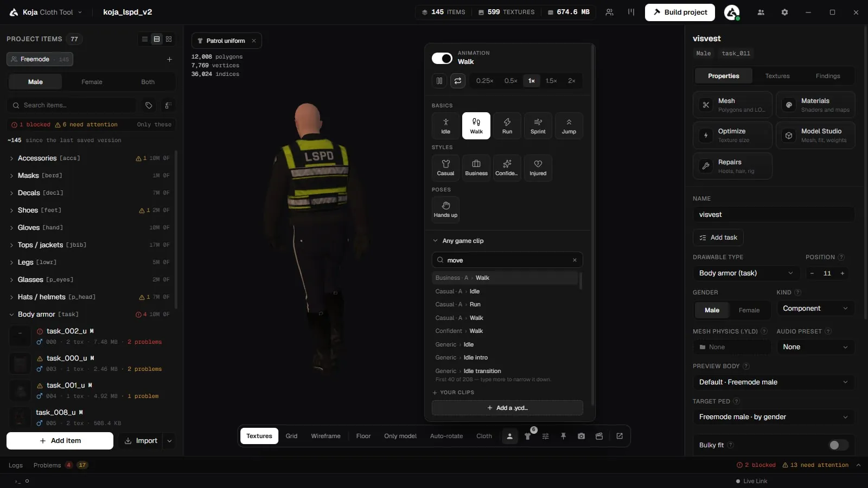Viewport: 868px width, 488px height.
Task: Set the Hands up pose
Action: tap(445, 209)
